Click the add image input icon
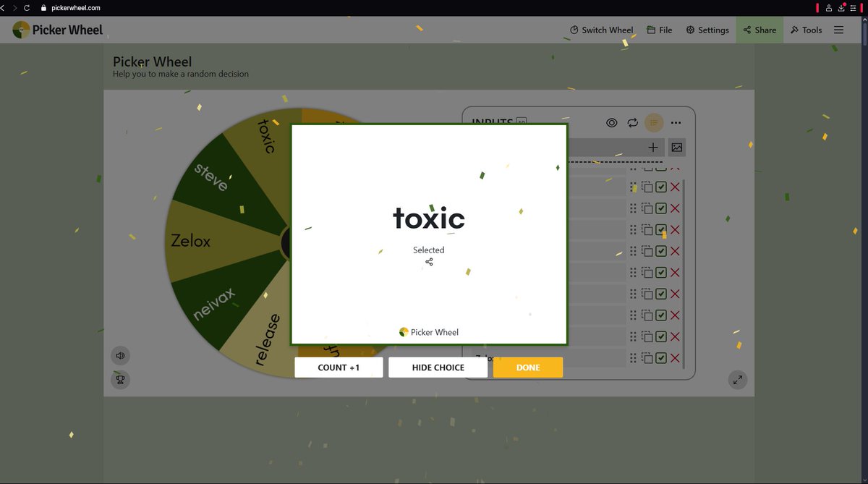Viewport: 868px width, 484px height. (677, 147)
